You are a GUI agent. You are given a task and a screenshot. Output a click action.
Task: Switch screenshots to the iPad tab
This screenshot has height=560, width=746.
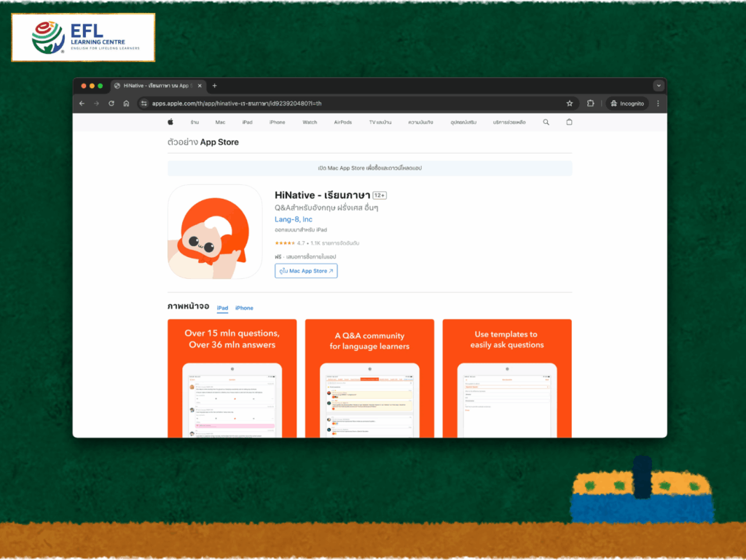(223, 308)
